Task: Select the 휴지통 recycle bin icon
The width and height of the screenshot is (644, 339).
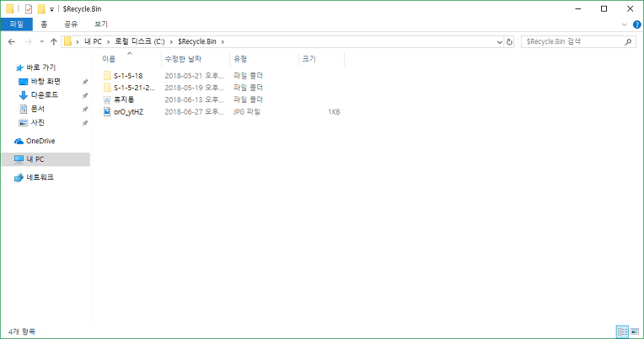Action: tap(107, 100)
